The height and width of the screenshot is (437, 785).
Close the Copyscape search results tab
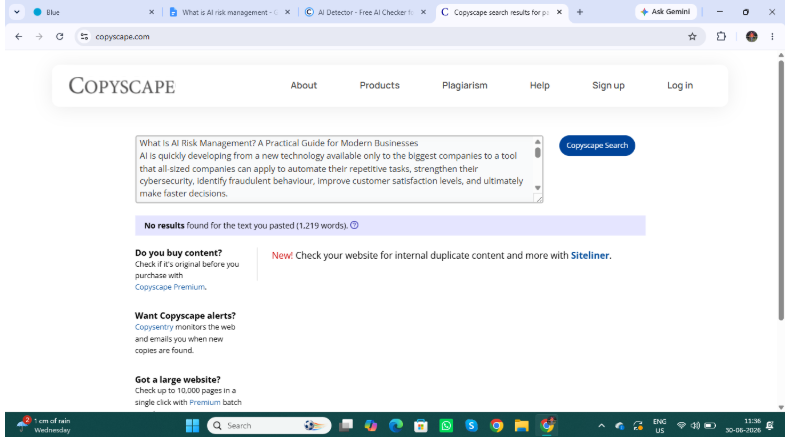click(x=559, y=12)
